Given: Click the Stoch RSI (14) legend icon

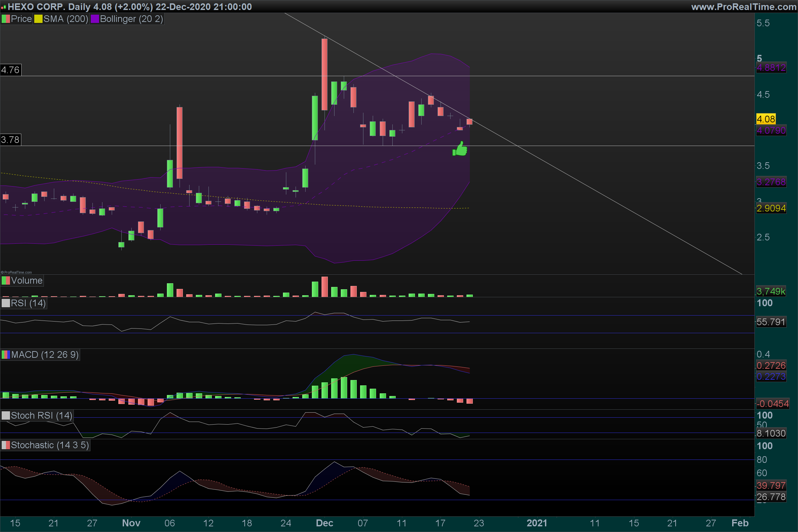Looking at the screenshot, I should [x=5, y=416].
